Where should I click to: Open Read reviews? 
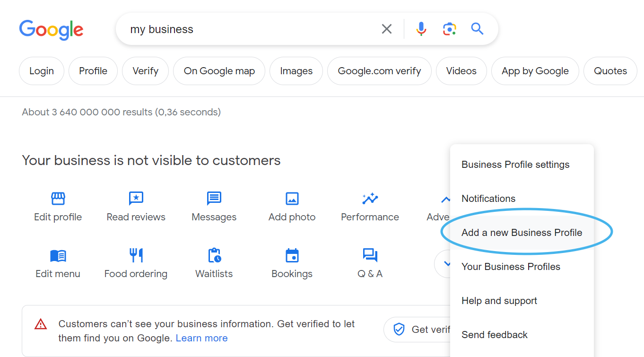(136, 207)
